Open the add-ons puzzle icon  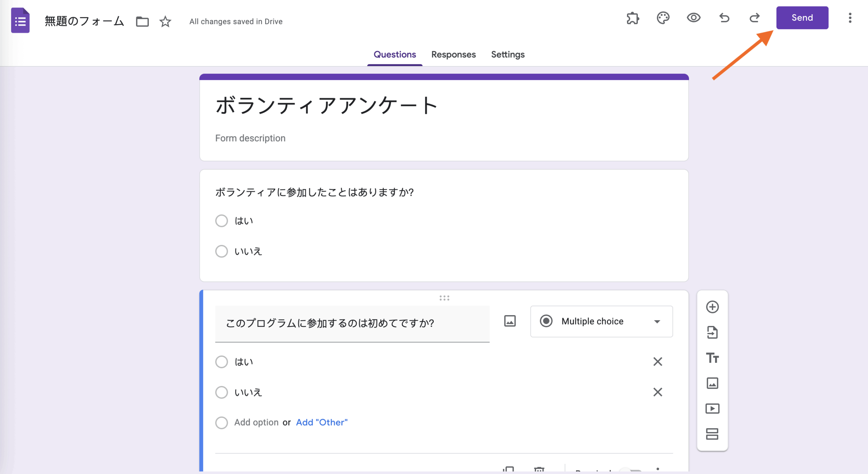[633, 18]
